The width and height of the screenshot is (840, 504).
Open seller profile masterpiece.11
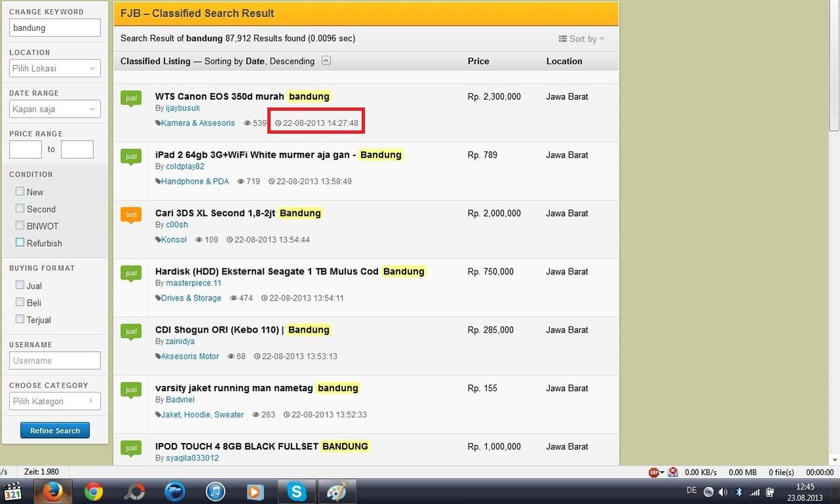tap(194, 283)
